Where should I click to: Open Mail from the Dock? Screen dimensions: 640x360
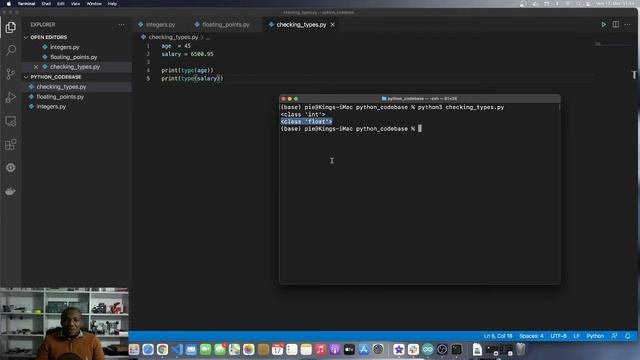click(191, 349)
